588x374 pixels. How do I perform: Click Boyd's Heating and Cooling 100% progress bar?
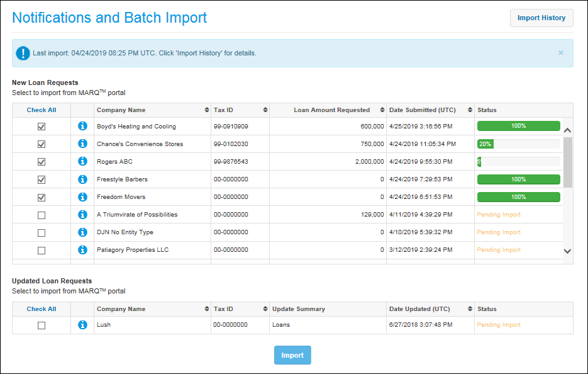point(519,126)
